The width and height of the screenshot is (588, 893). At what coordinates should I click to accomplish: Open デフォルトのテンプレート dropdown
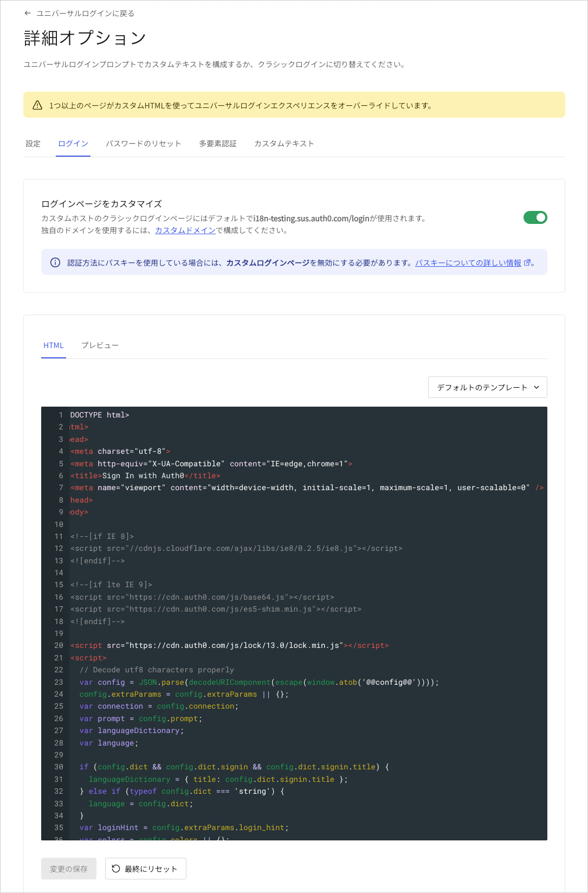[488, 387]
